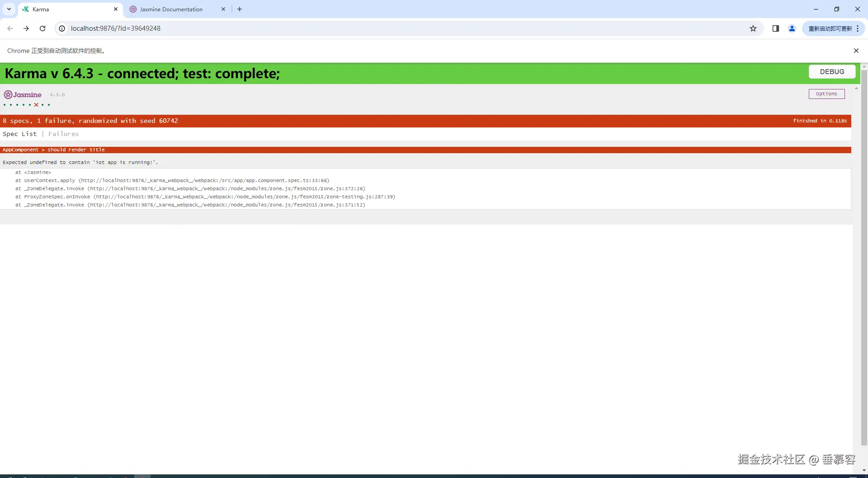868x478 pixels.
Task: Bookmark this page with the star icon
Action: tap(753, 28)
